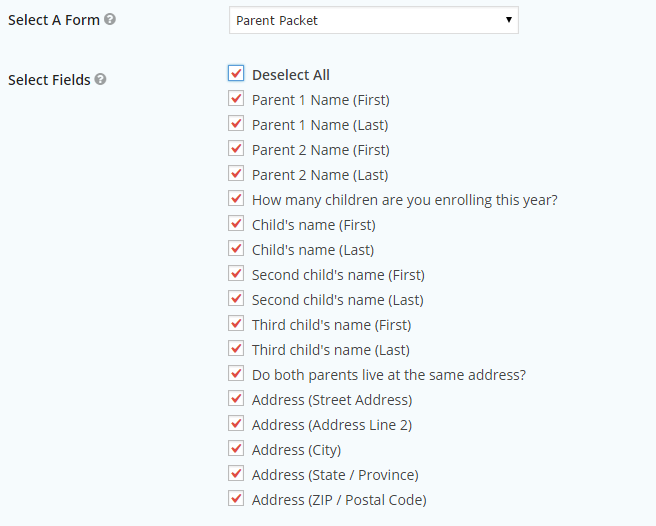Uncheck the Deselect All checkbox

[x=236, y=73]
